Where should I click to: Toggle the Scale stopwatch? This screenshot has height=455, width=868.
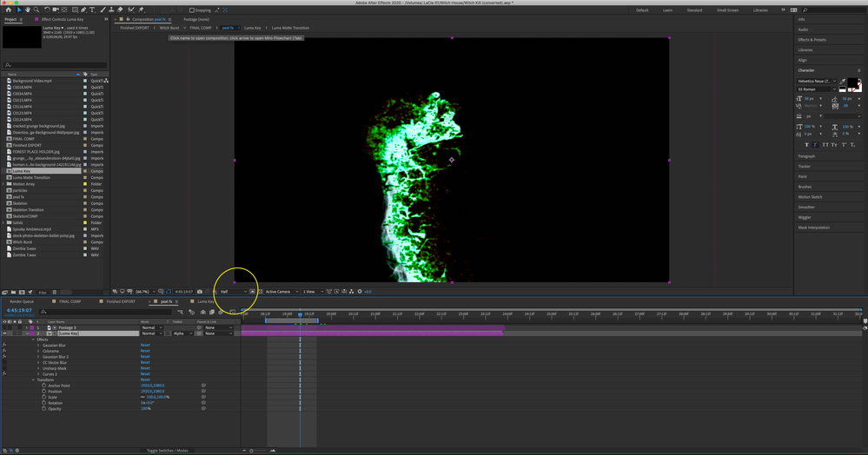(x=43, y=397)
